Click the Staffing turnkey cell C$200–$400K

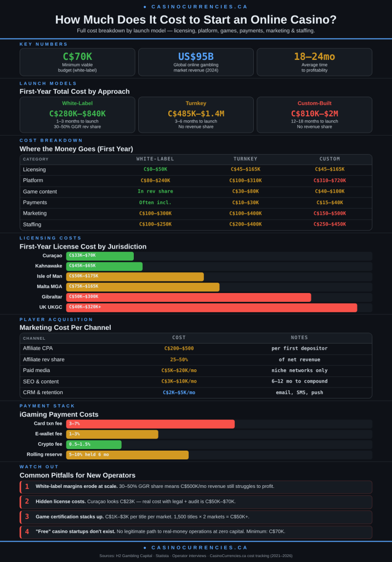[x=245, y=224]
